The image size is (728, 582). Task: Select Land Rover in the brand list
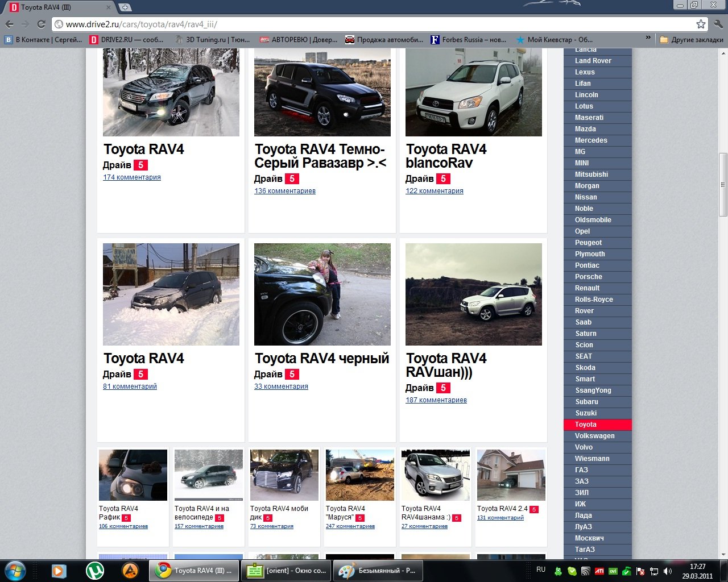598,61
